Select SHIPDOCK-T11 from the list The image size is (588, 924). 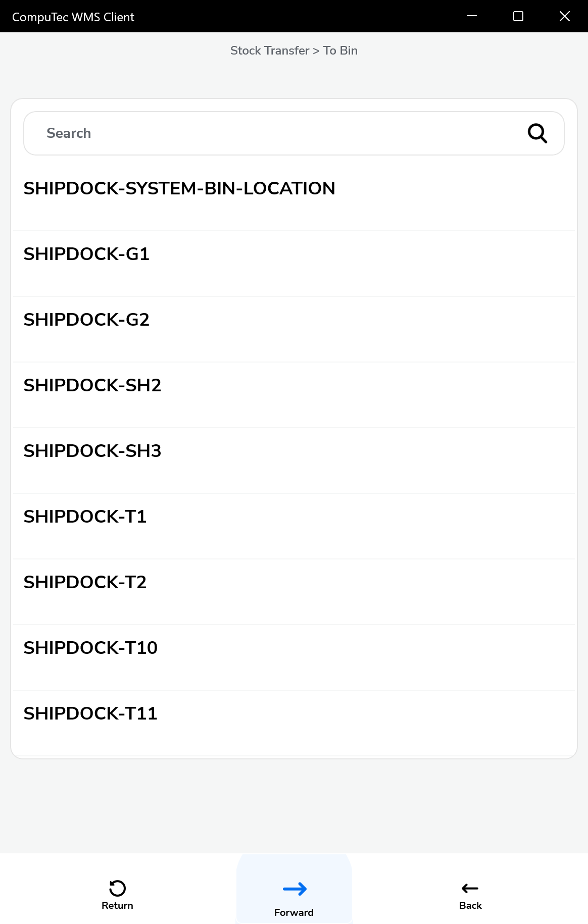coord(90,714)
